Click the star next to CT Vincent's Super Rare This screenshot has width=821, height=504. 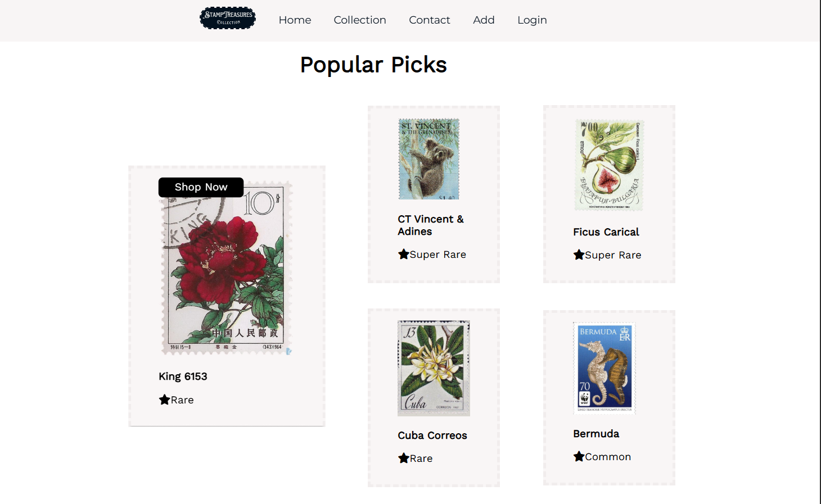coord(403,254)
